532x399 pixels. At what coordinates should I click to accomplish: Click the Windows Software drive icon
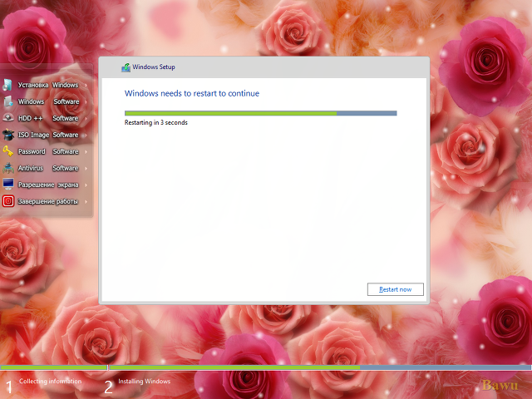[x=7, y=101]
